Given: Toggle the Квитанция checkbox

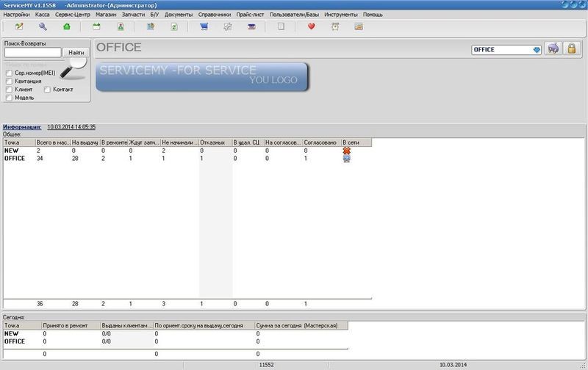Looking at the screenshot, I should [x=9, y=81].
